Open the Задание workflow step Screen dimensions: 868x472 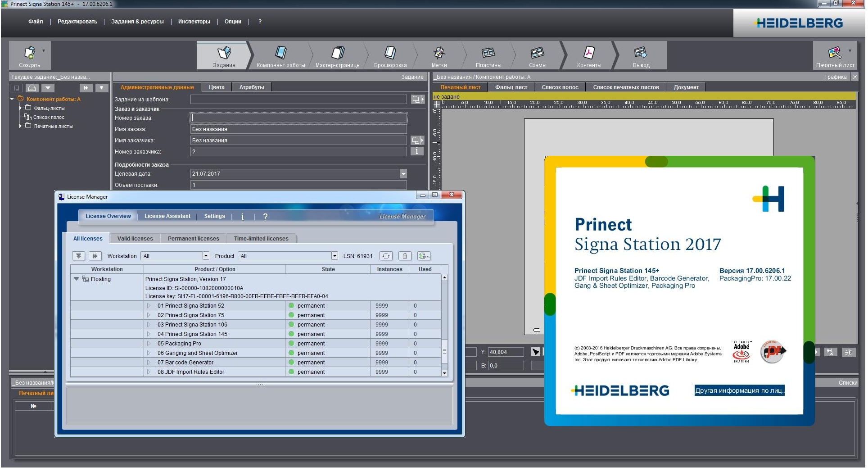click(224, 55)
